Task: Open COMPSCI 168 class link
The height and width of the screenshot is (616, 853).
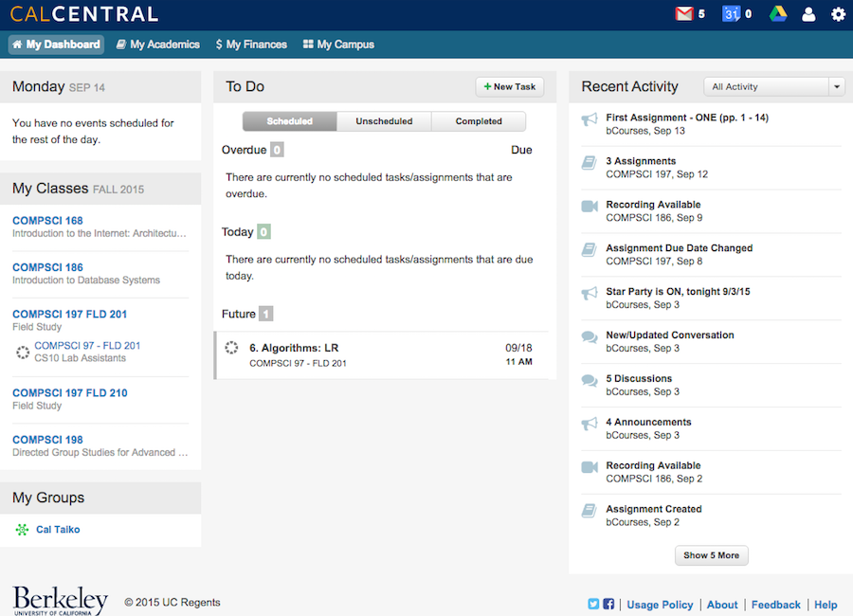Action: [x=48, y=221]
